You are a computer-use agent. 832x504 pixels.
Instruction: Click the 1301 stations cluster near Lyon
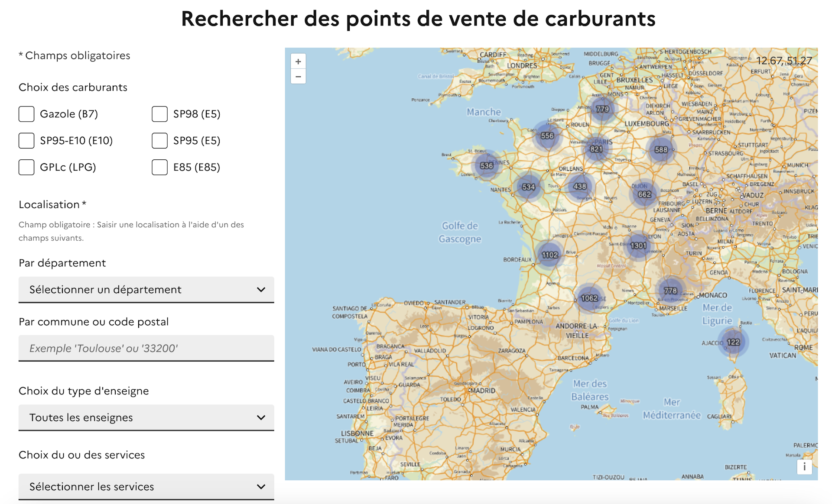point(638,246)
